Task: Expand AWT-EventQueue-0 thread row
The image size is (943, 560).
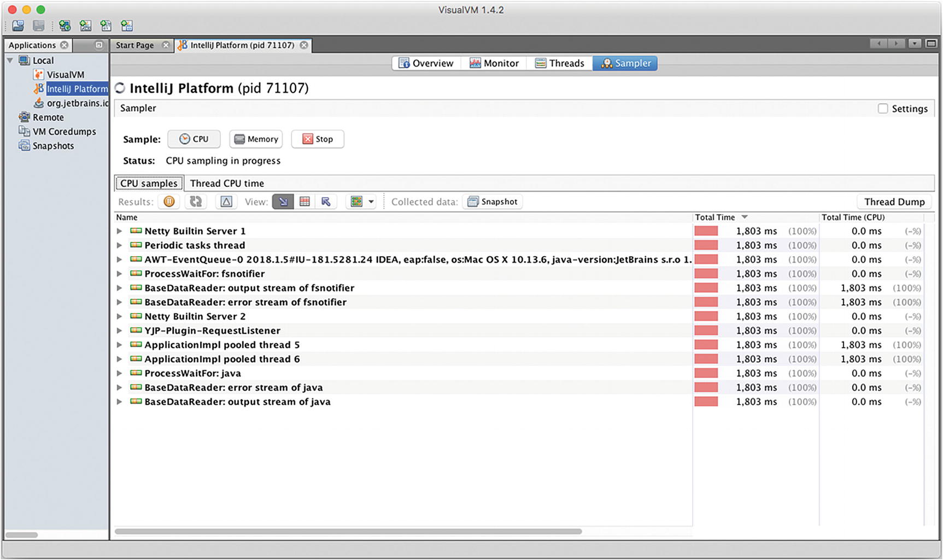Action: pyautogui.click(x=119, y=260)
